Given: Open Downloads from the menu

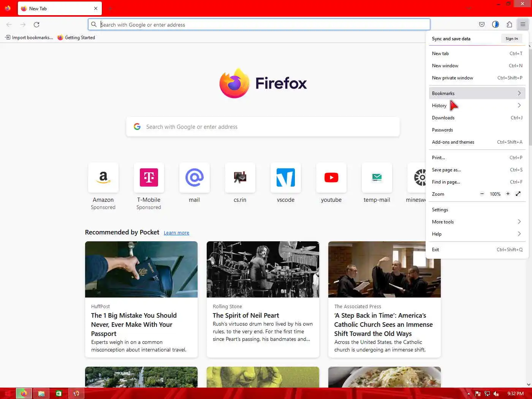Looking at the screenshot, I should coord(477,118).
